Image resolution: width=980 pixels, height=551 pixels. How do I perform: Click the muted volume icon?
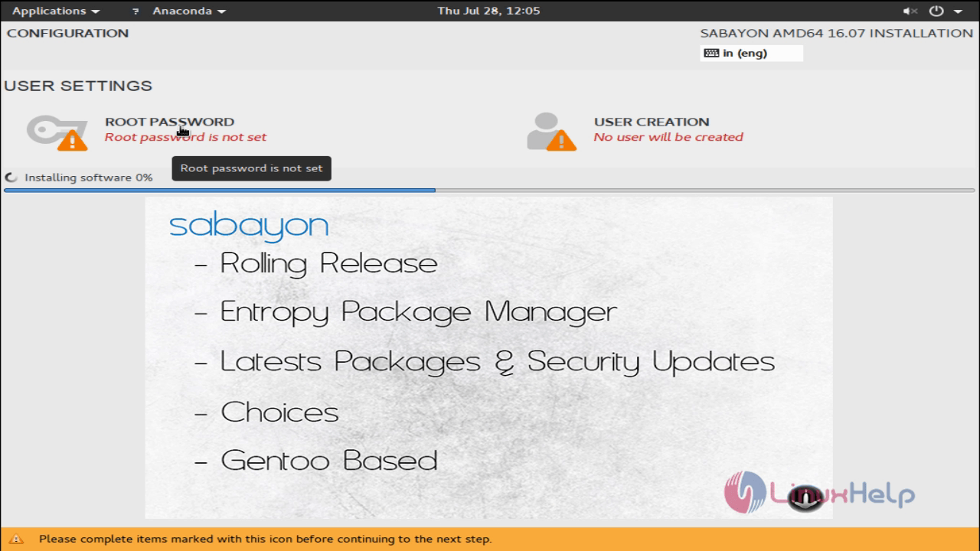[x=910, y=11]
